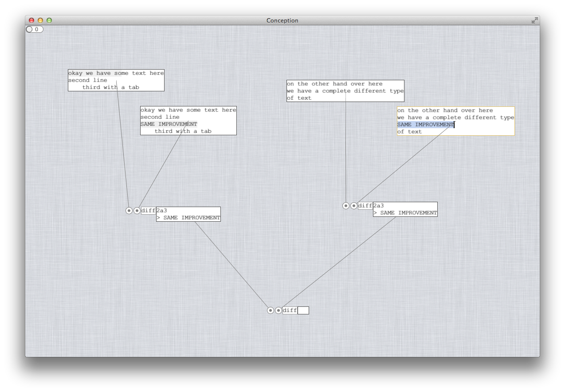Toggle the "0" pill switch under the title bar
The width and height of the screenshot is (565, 392).
point(35,29)
